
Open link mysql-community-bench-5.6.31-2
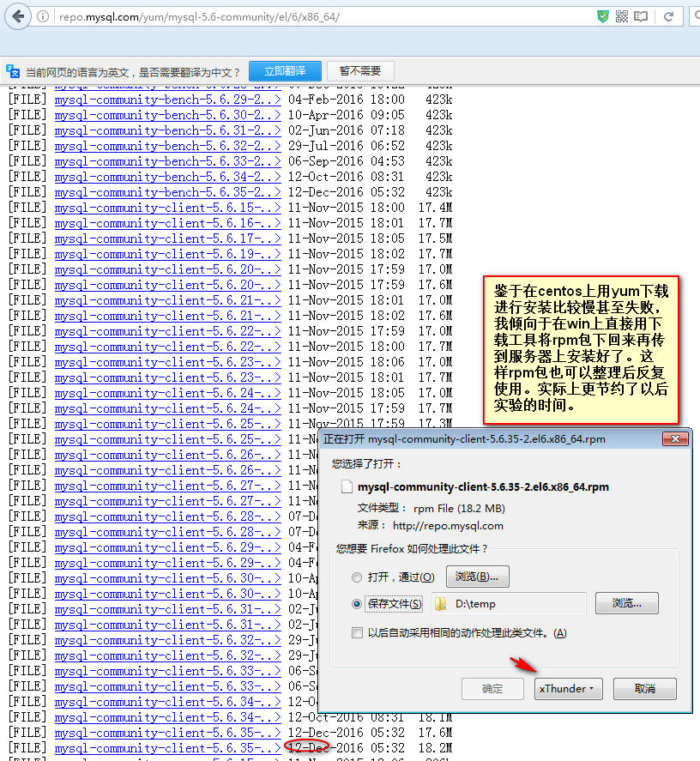pyautogui.click(x=167, y=130)
